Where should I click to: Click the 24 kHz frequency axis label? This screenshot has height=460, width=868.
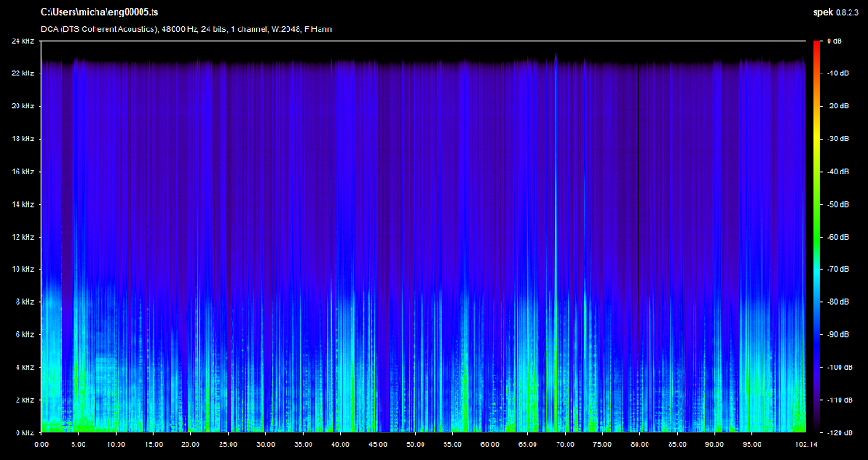pyautogui.click(x=23, y=41)
